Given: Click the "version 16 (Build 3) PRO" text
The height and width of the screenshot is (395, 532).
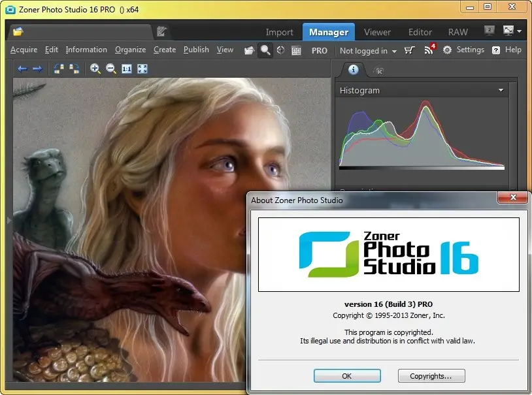Looking at the screenshot, I should point(388,304).
